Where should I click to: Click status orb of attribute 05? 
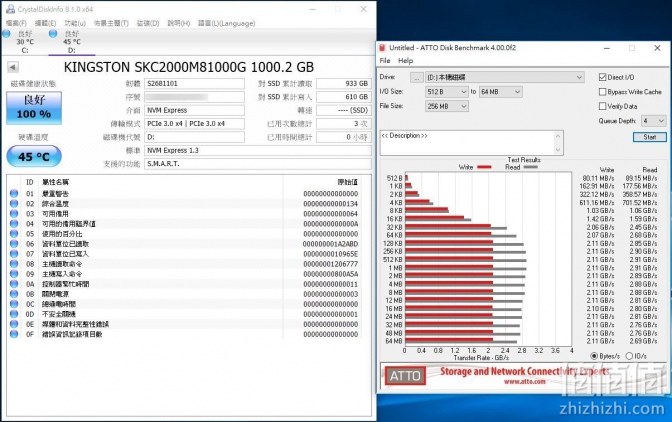14,234
